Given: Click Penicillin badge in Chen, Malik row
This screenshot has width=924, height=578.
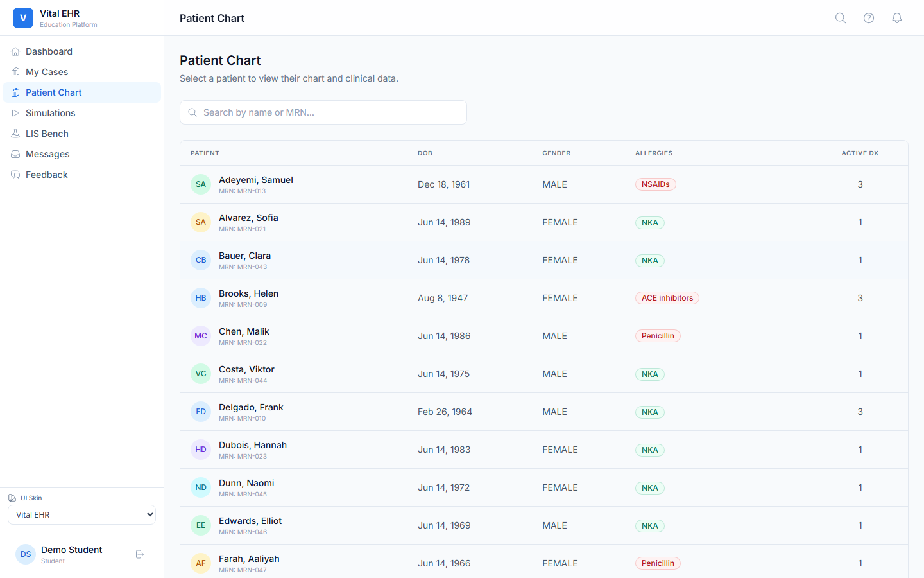Looking at the screenshot, I should pos(658,336).
